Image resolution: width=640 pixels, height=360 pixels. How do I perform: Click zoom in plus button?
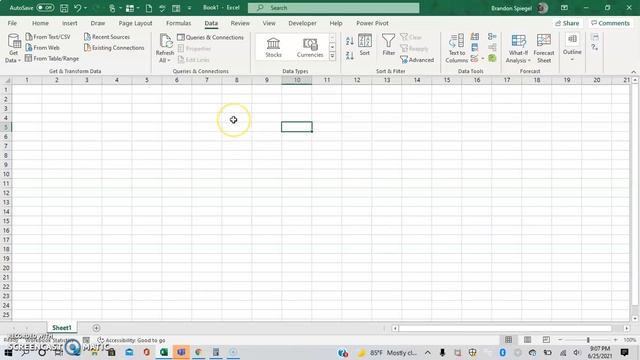[616, 340]
